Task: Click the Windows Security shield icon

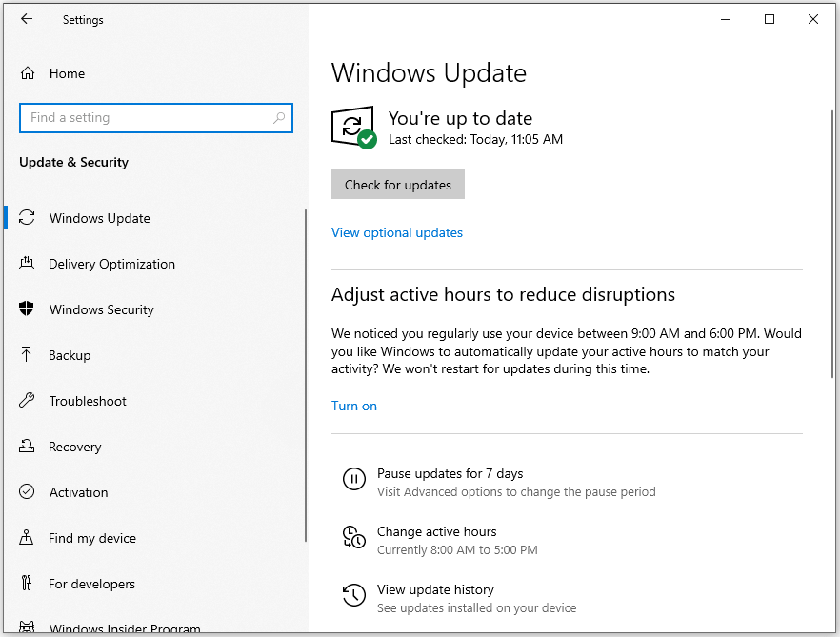Action: (x=27, y=309)
